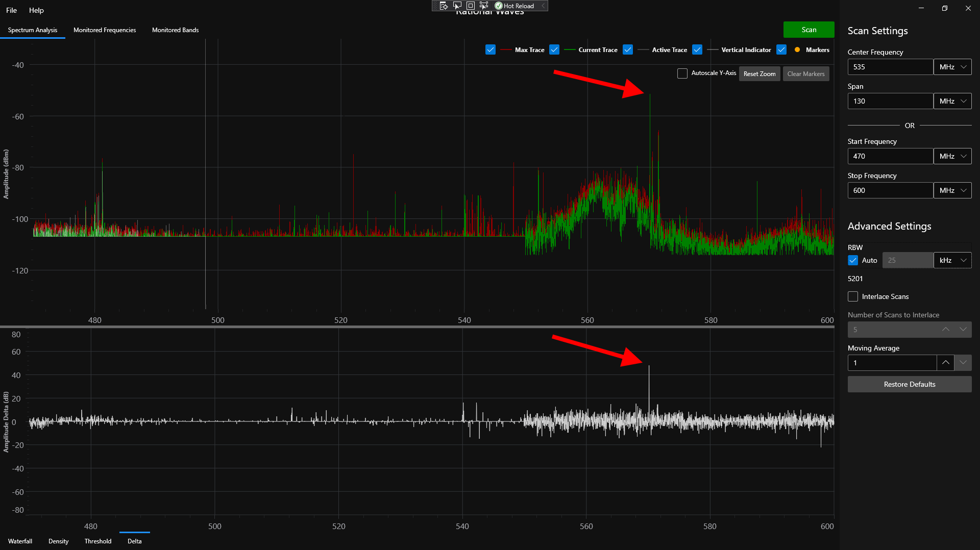Disable the Auto RBW checkbox
Viewport: 980px width, 550px height.
(852, 260)
